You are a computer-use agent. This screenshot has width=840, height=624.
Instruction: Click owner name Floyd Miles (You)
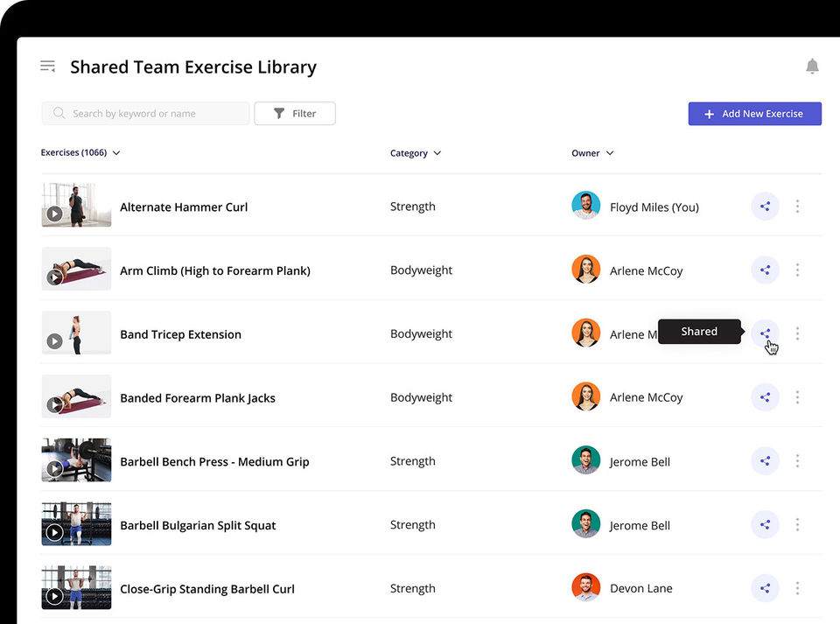[x=654, y=207]
